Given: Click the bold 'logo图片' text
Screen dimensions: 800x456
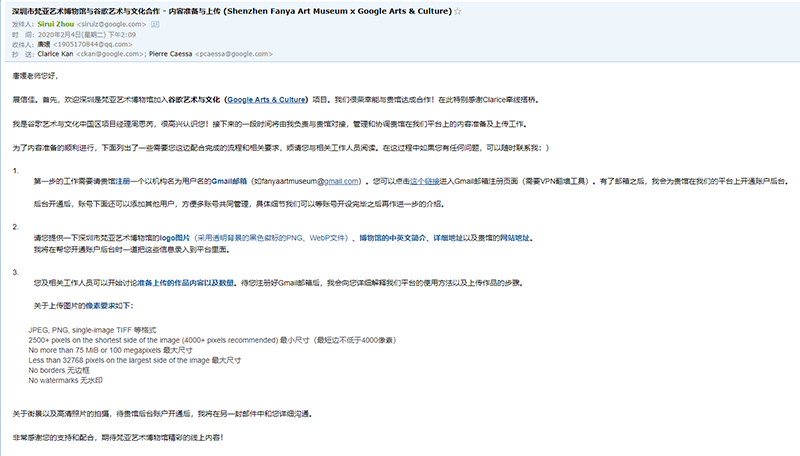Looking at the screenshot, I should tap(174, 238).
